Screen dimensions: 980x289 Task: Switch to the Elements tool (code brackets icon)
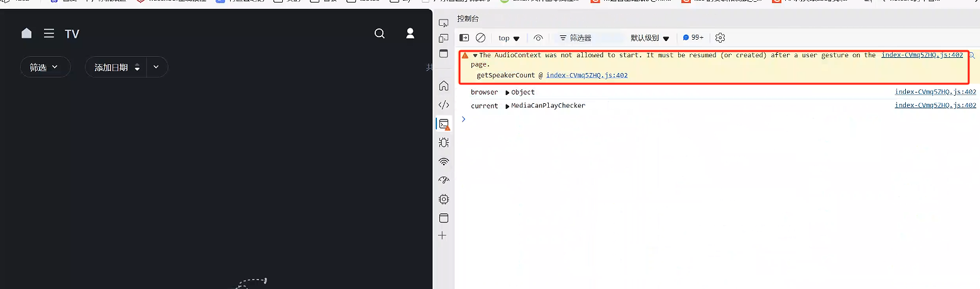(x=444, y=105)
